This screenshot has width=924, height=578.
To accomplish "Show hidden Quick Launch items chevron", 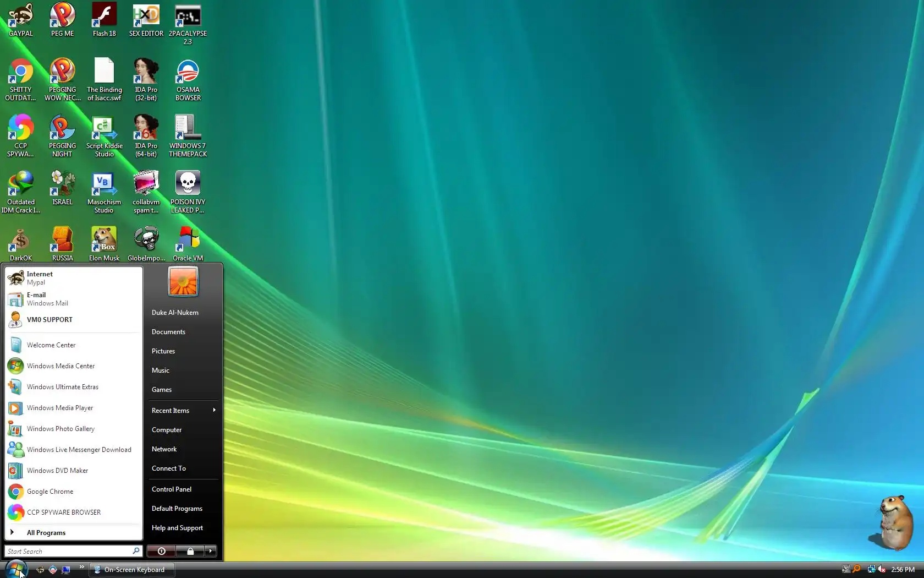I will pos(82,567).
